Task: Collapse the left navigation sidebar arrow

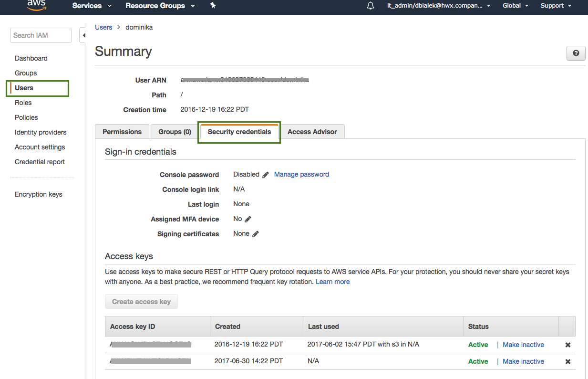Action: 83,35
